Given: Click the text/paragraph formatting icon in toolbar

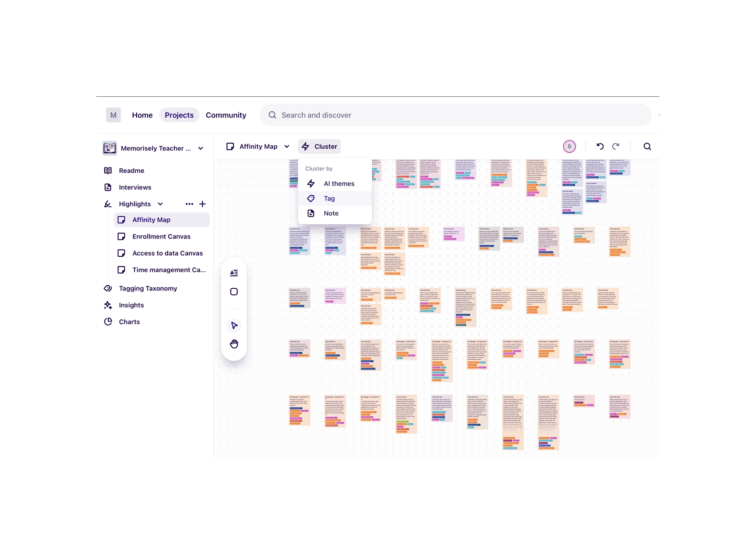Looking at the screenshot, I should pos(234,272).
